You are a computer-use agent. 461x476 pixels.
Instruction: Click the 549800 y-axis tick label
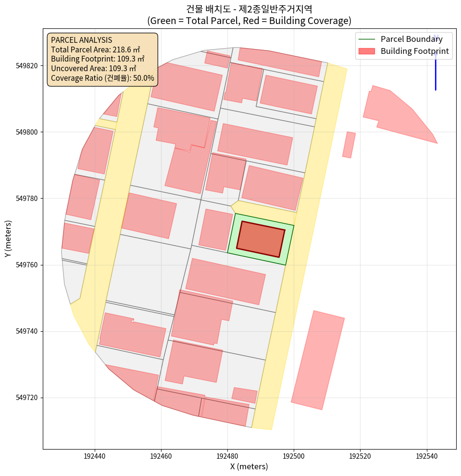pyautogui.click(x=29, y=132)
